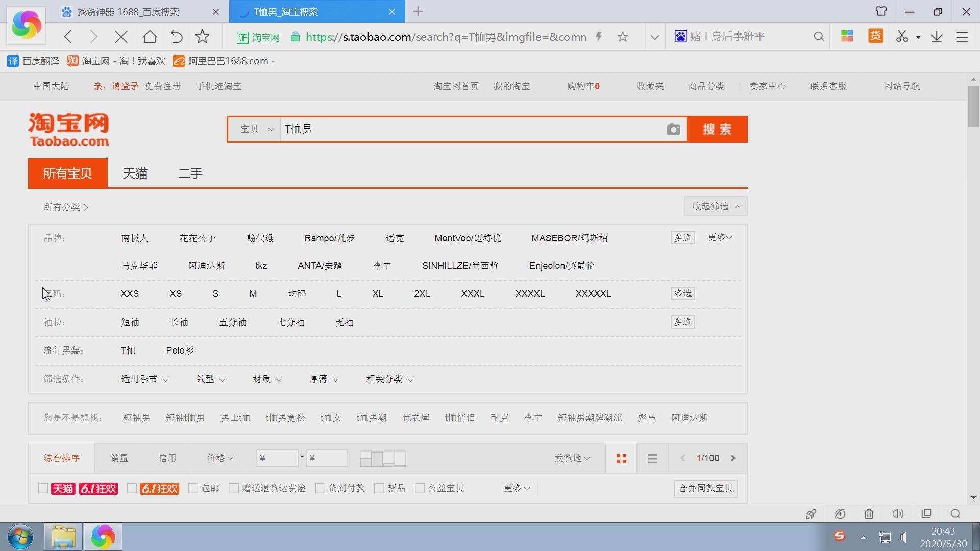Open the hamburger menu at top right

962,36
